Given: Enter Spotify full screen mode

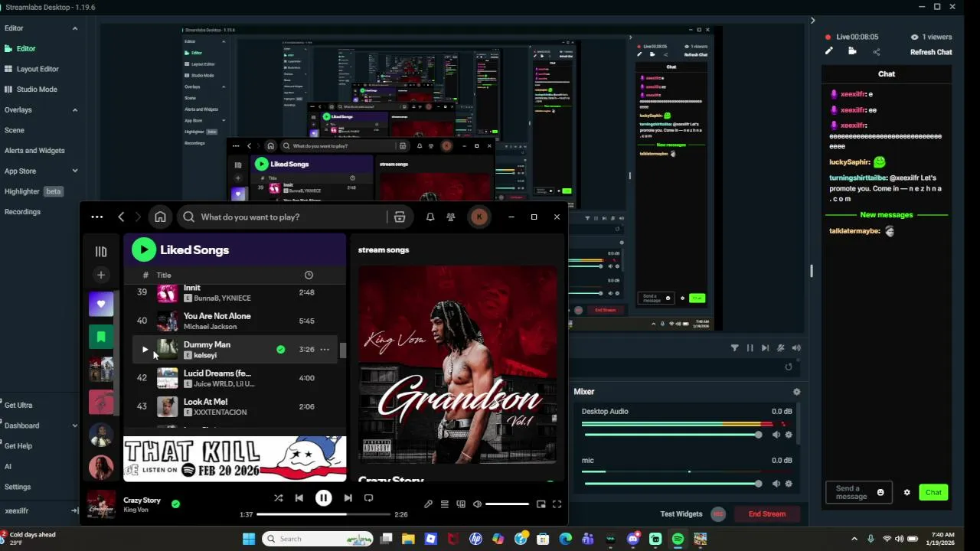Looking at the screenshot, I should tap(557, 504).
